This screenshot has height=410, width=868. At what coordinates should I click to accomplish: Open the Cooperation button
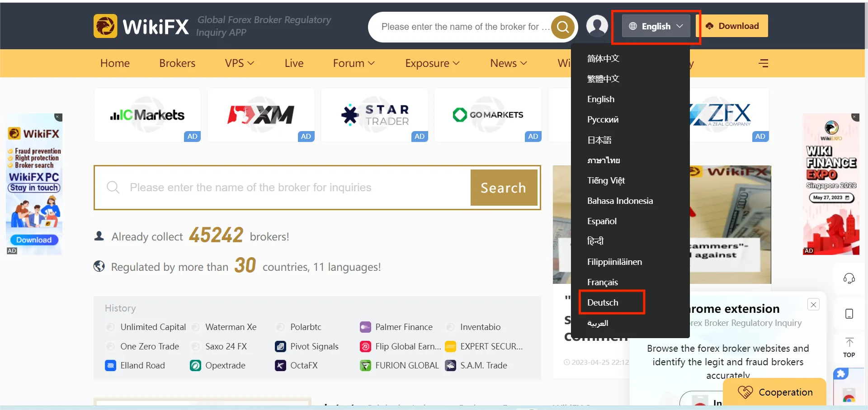click(x=775, y=392)
